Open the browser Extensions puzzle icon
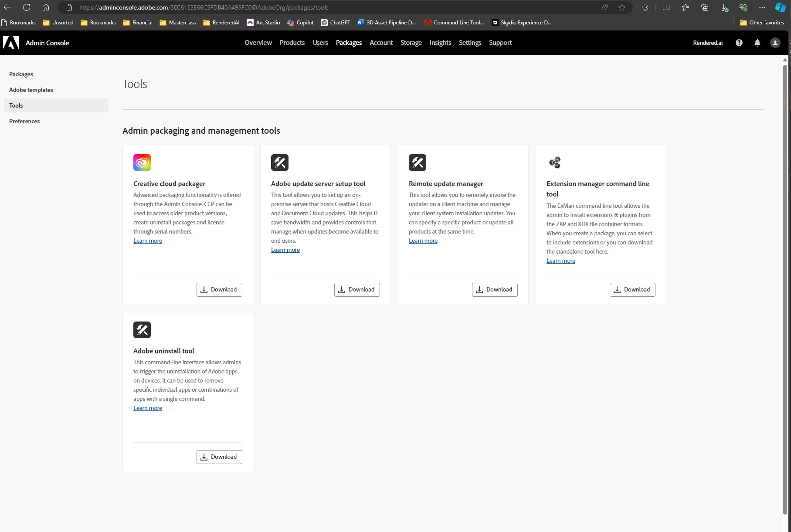 645,7
